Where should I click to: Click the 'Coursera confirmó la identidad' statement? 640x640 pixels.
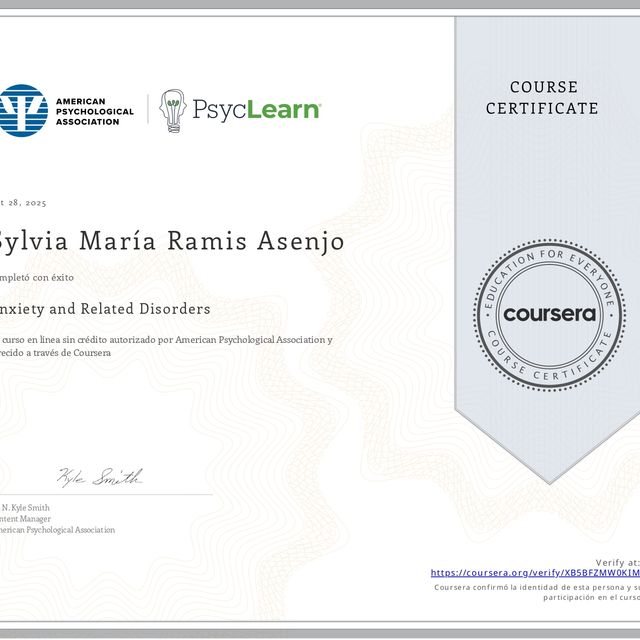coord(537,587)
